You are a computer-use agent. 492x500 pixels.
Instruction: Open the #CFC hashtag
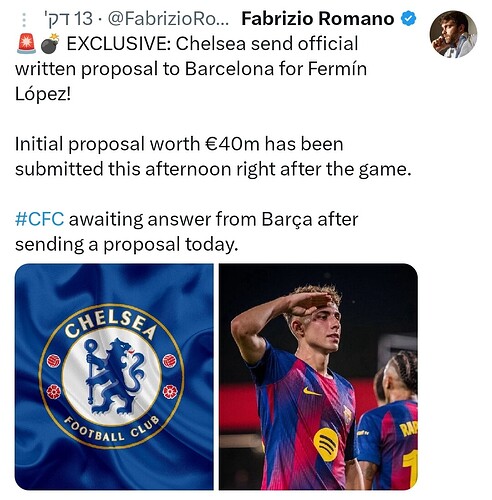click(x=39, y=219)
